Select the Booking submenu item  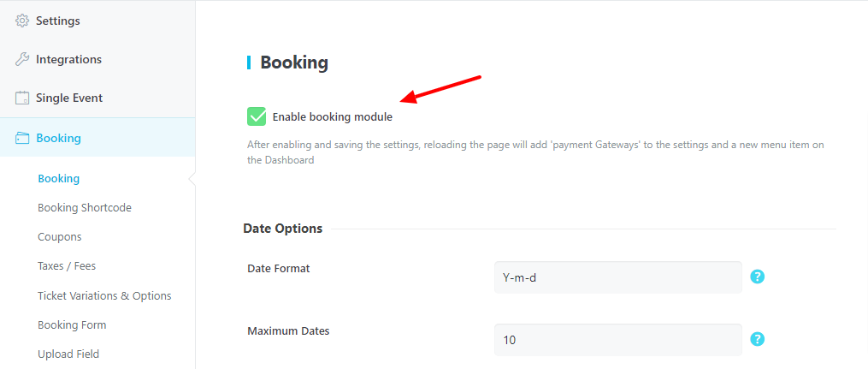point(59,178)
